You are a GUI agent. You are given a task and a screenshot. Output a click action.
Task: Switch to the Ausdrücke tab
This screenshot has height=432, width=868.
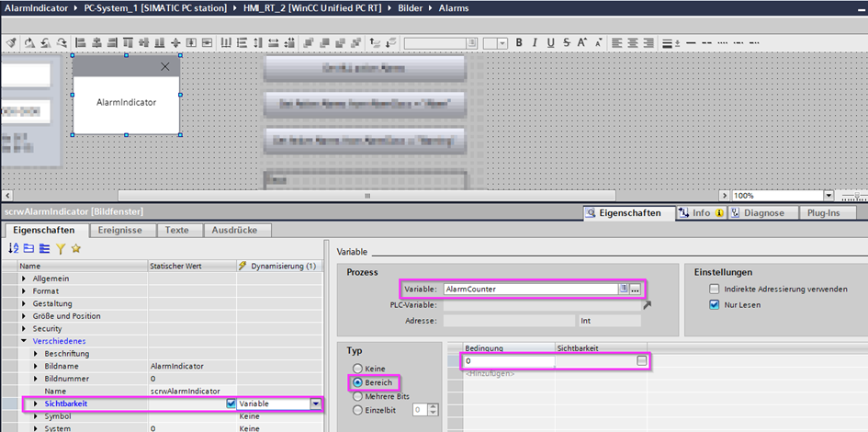[x=234, y=230]
